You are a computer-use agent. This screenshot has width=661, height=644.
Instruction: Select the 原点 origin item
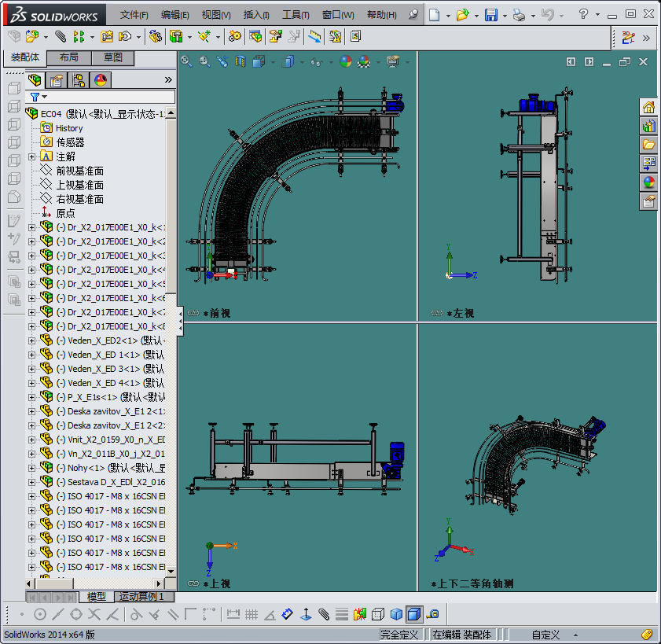pyautogui.click(x=65, y=213)
